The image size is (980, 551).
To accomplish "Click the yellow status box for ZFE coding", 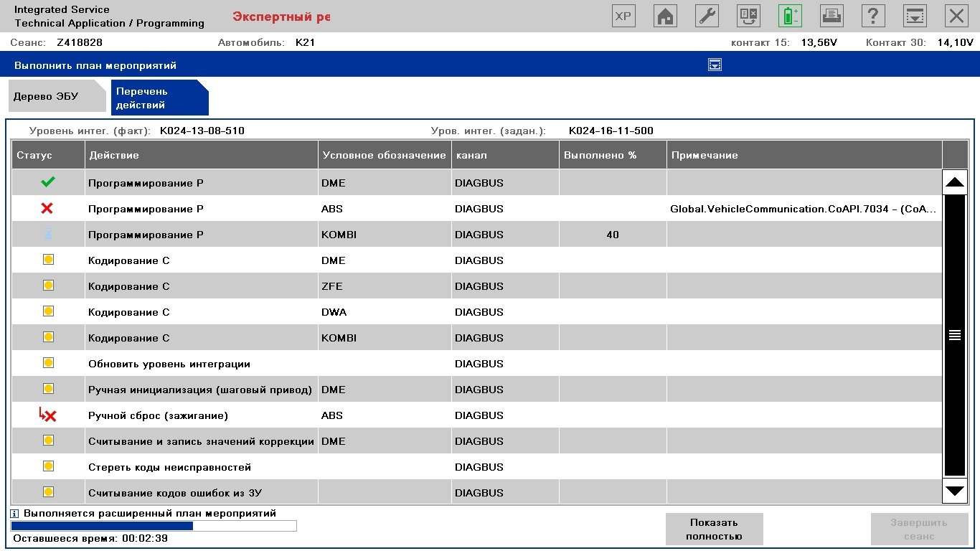I will (x=48, y=286).
